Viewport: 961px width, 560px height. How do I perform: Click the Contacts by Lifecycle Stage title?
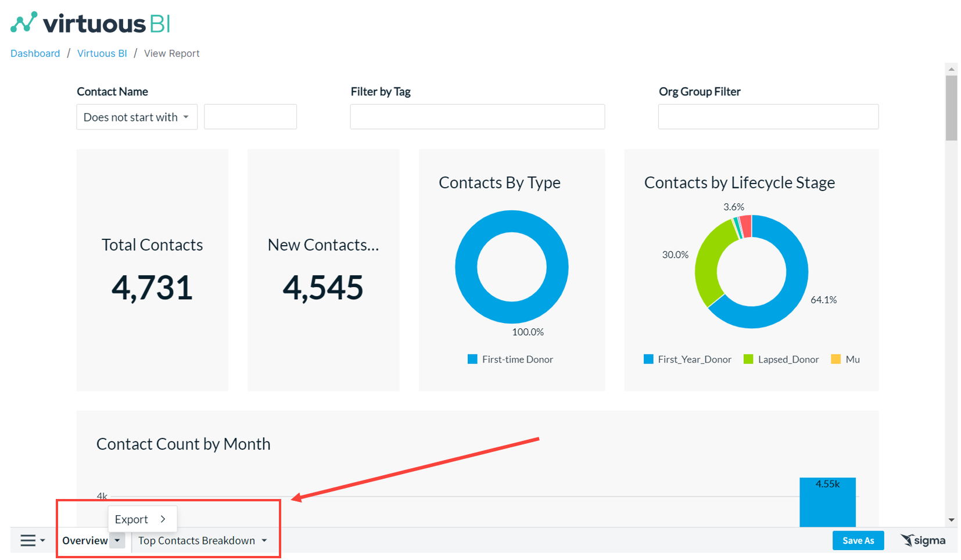(x=740, y=182)
